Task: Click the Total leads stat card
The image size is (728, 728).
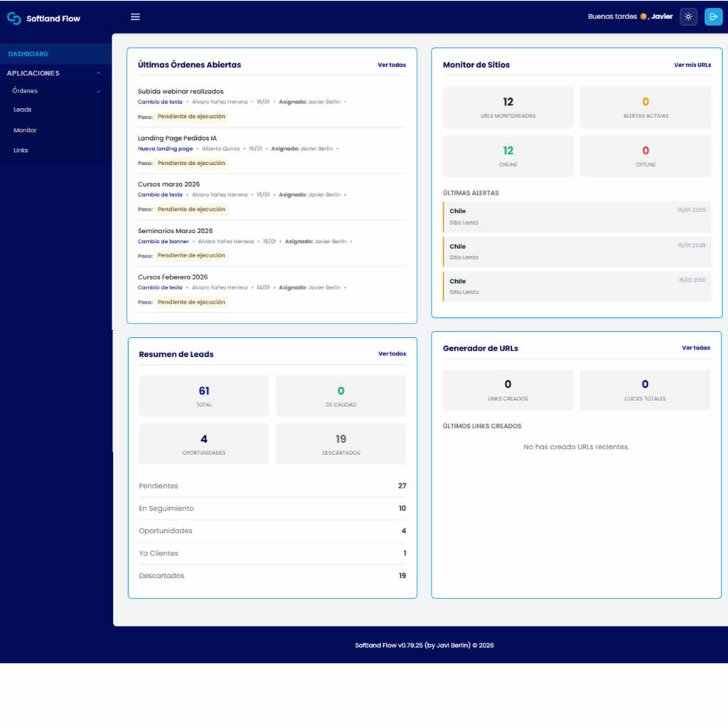Action: click(x=204, y=395)
